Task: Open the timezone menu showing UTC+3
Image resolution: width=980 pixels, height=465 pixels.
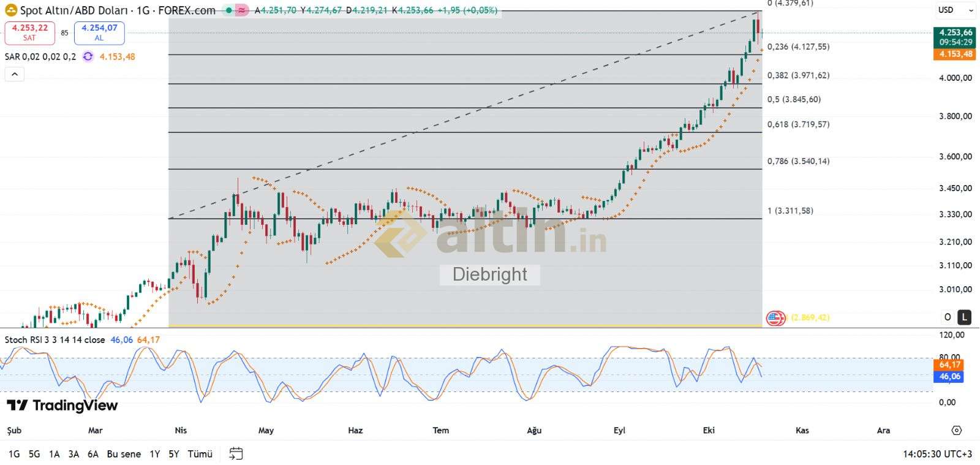Action: [x=937, y=454]
